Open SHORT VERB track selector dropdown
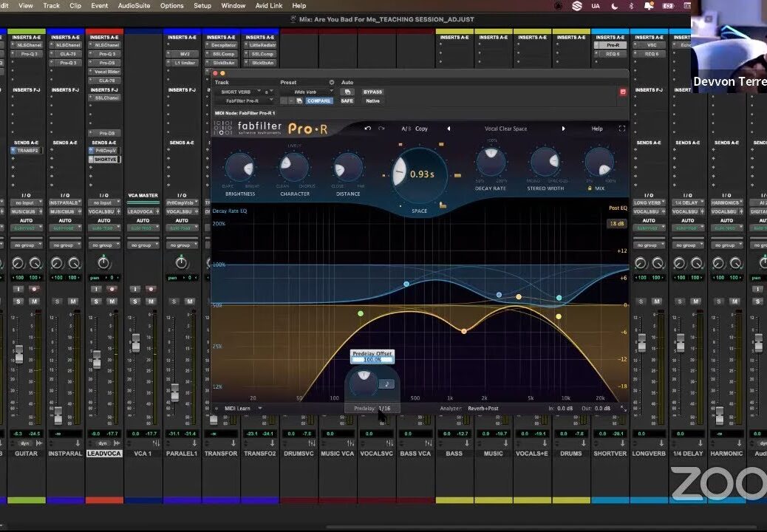The width and height of the screenshot is (767, 532). (239, 92)
